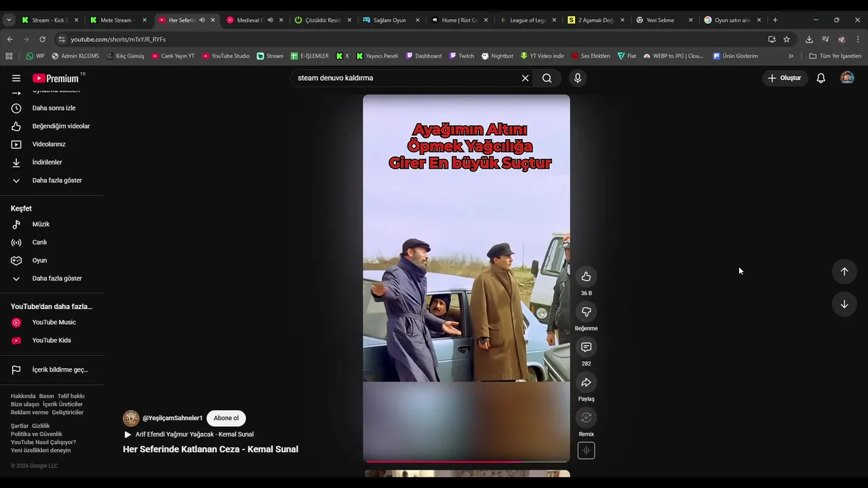
Task: Switch to the Mete Stream tab
Action: tap(118, 20)
